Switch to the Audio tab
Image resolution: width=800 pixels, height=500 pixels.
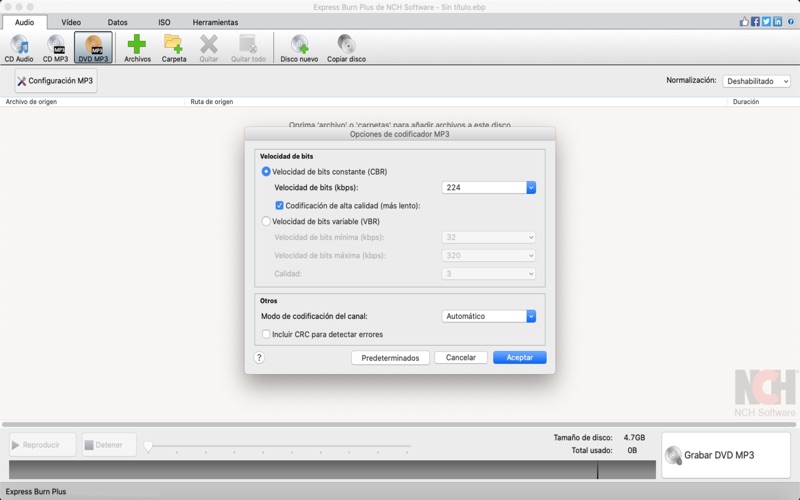[24, 22]
